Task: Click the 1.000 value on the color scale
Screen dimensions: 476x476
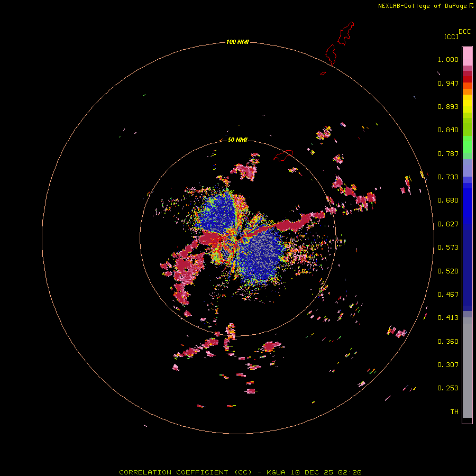Action: pyautogui.click(x=448, y=59)
